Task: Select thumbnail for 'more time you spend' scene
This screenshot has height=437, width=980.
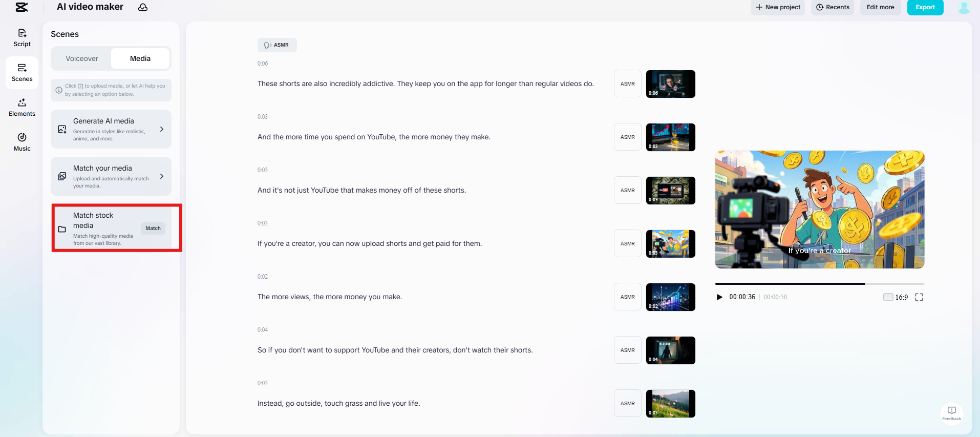Action: point(671,137)
